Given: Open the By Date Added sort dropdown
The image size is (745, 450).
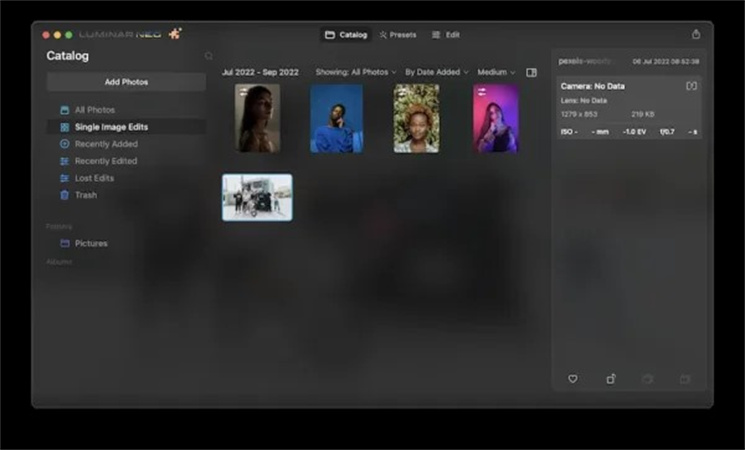Looking at the screenshot, I should [437, 72].
